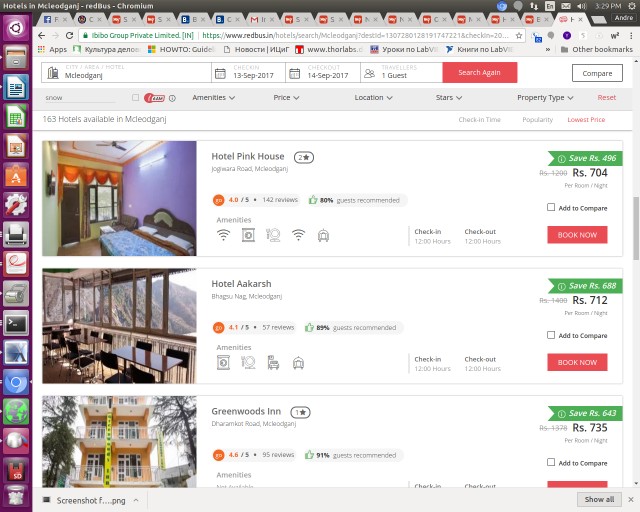Open the terminal from the Ubuntu launcher
Screen dimensions: 640x512
[x=15, y=322]
